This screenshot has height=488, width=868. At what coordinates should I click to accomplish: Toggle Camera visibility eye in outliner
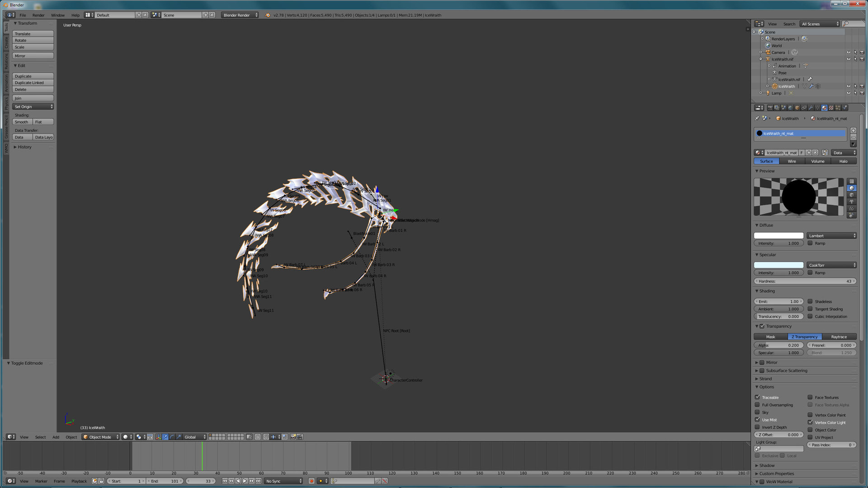848,52
